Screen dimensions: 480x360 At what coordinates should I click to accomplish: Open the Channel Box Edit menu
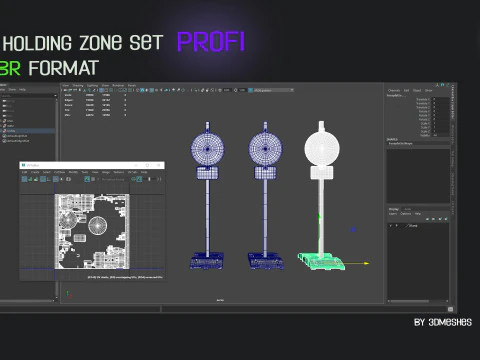(x=406, y=90)
